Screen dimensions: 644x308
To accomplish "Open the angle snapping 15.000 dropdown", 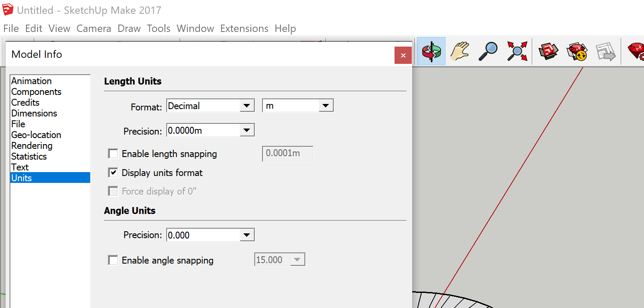I will 280,260.
